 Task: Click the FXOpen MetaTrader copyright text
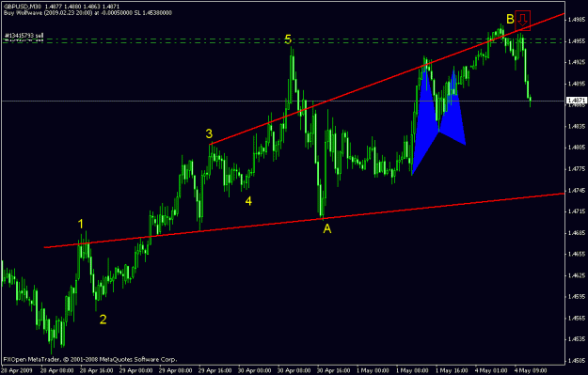click(89, 359)
